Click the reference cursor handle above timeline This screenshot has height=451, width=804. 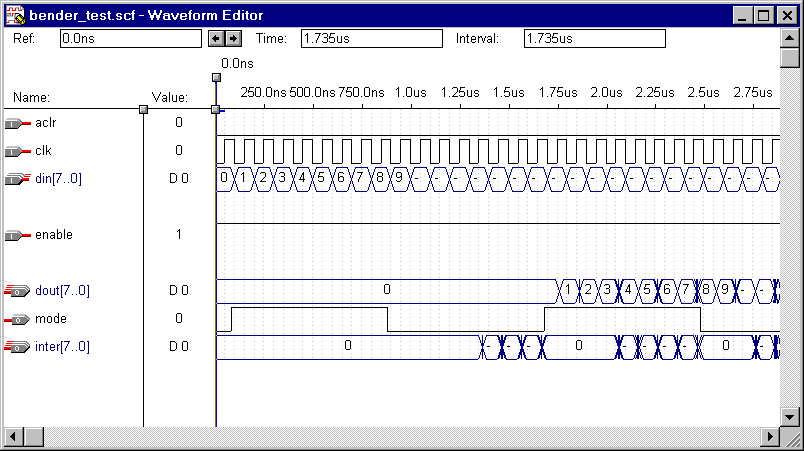pyautogui.click(x=216, y=77)
